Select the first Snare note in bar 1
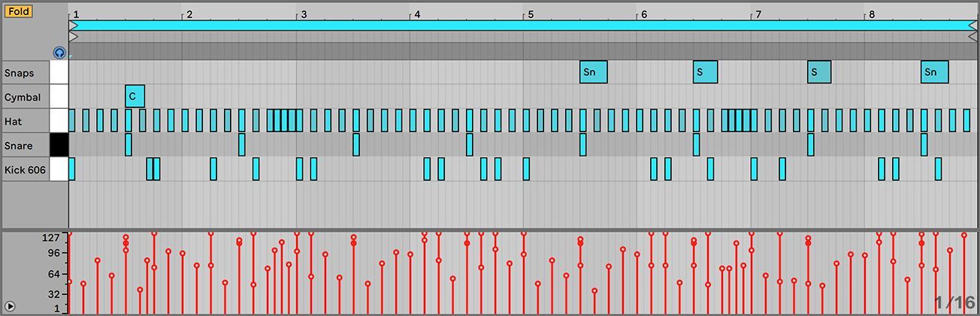Viewport: 980px width, 316px height. click(129, 144)
